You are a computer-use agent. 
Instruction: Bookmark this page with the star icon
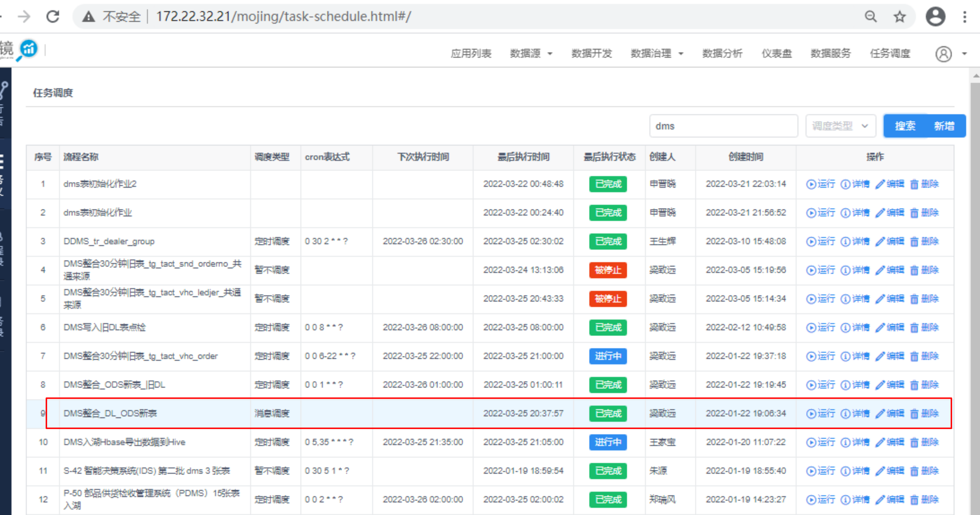click(899, 16)
